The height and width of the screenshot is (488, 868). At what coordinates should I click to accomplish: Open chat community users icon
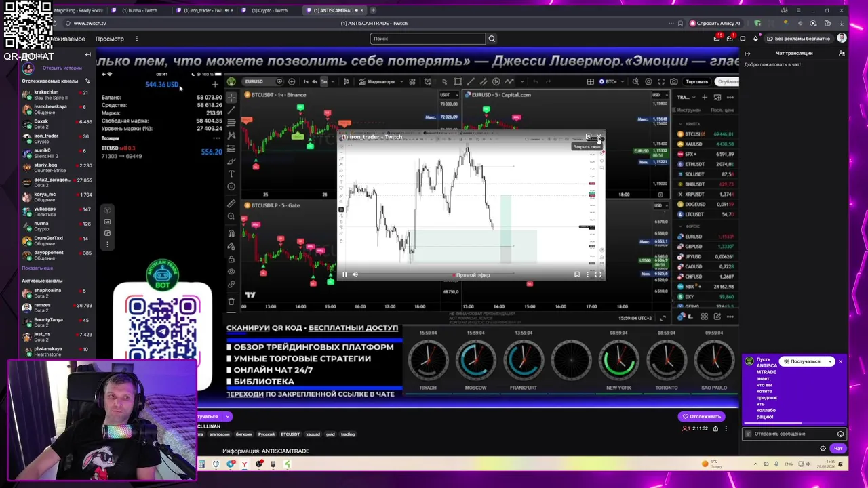[x=842, y=53]
